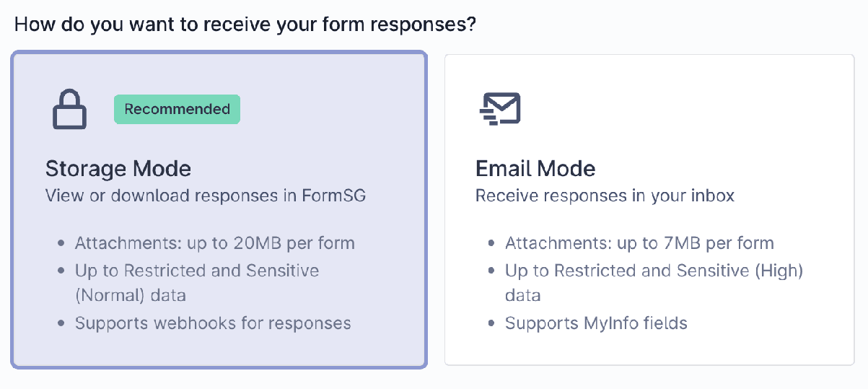Click the envelope icon in Email Mode

click(500, 108)
